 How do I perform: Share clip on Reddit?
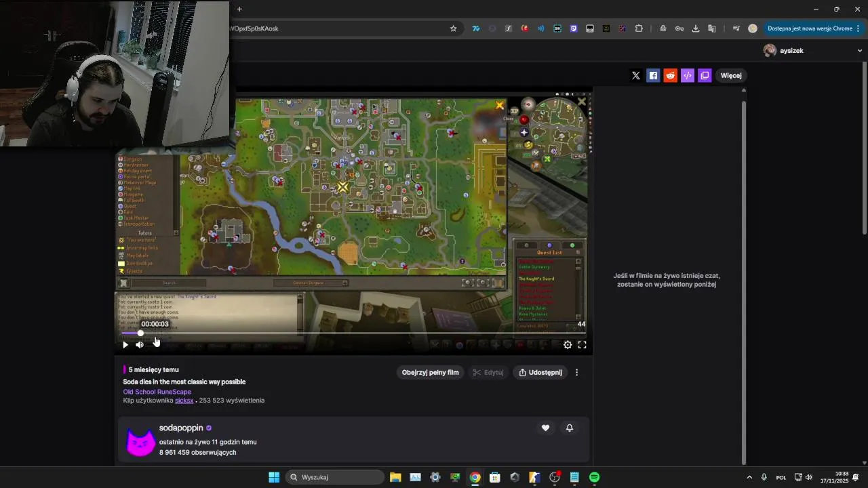(671, 76)
